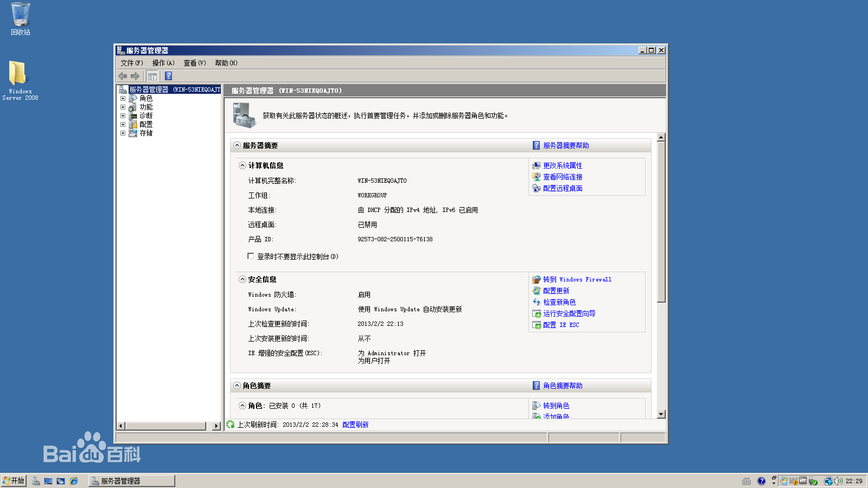Click the Windows Firewall link icon
The height and width of the screenshot is (488, 868).
(537, 279)
